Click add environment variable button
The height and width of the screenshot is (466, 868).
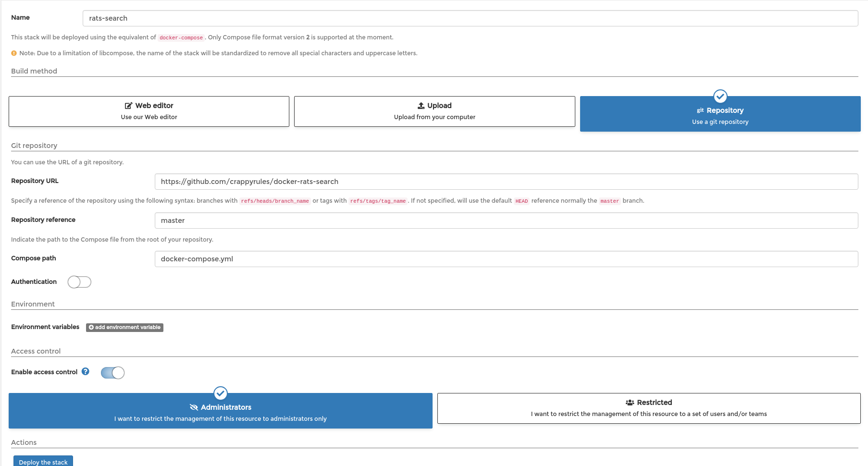(x=124, y=328)
